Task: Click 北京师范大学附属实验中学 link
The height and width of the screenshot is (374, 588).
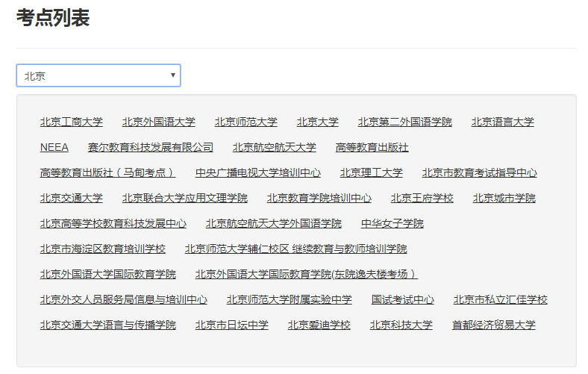Action: pos(289,300)
